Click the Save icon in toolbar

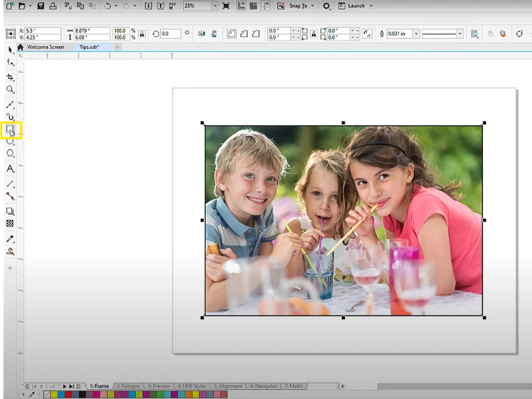click(x=40, y=6)
